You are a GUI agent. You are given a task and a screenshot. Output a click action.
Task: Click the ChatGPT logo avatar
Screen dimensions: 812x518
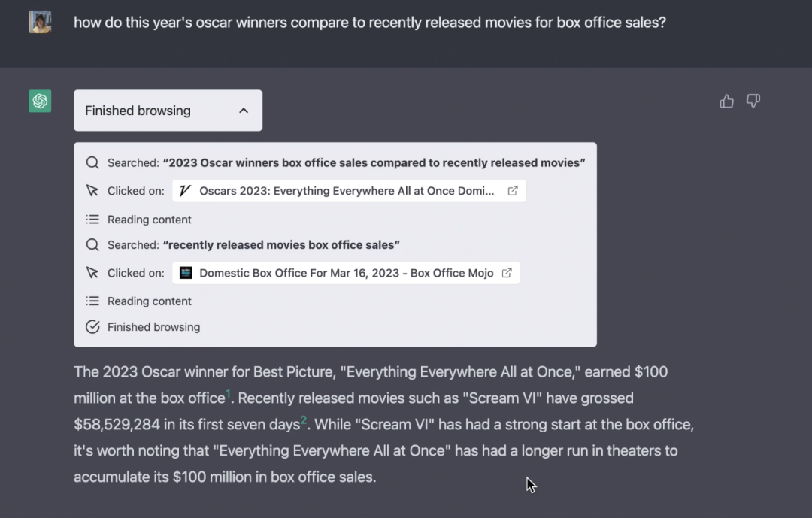(40, 101)
